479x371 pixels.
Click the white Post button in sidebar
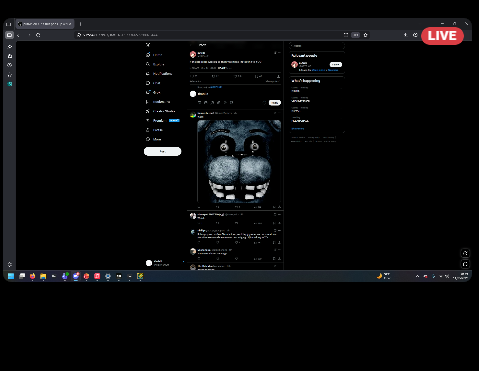click(x=162, y=151)
